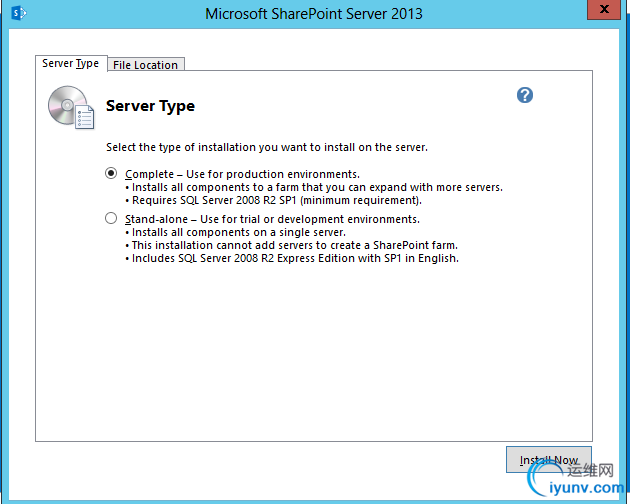Click 'Select the type of installation' instruction text
The image size is (630, 504).
coord(267,148)
